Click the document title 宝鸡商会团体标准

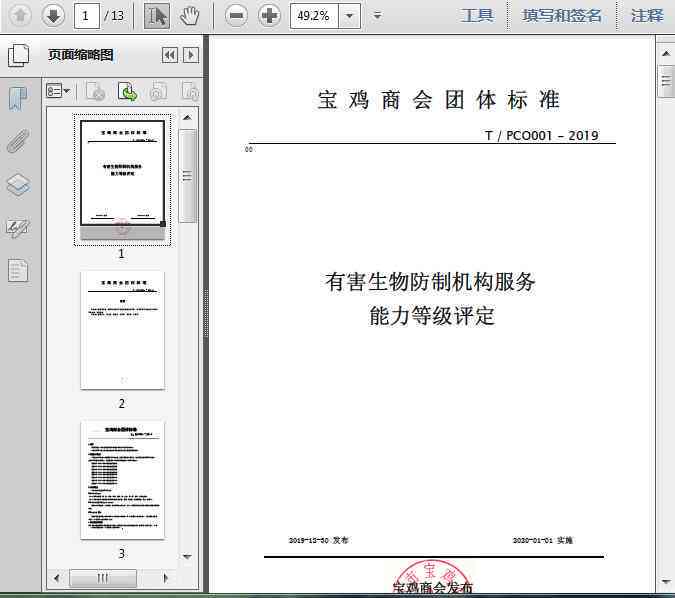pos(438,100)
